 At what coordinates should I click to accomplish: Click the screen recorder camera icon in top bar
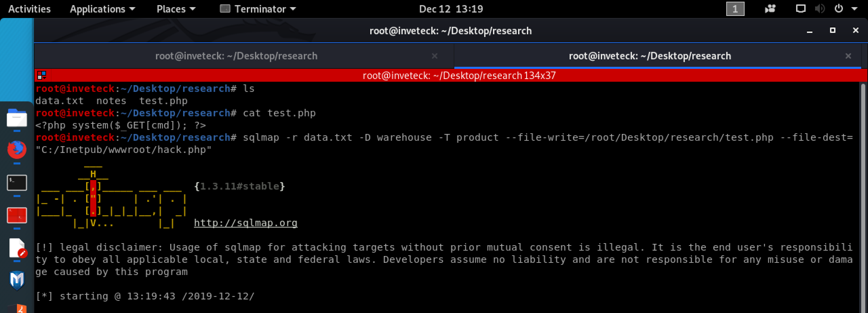(770, 9)
